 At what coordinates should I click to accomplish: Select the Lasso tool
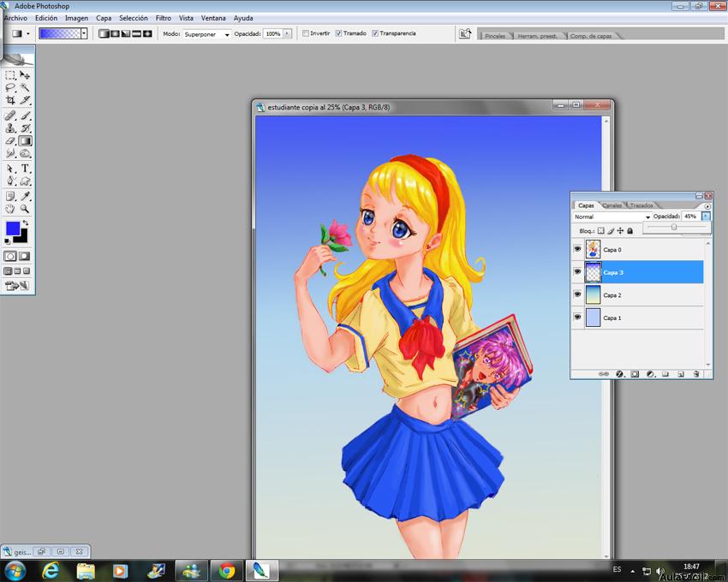tap(10, 87)
